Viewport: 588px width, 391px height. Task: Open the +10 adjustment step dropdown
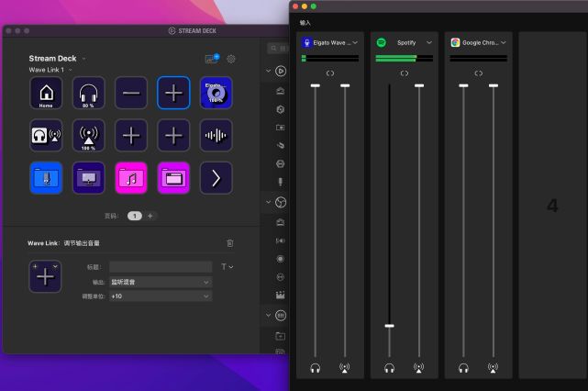[161, 296]
